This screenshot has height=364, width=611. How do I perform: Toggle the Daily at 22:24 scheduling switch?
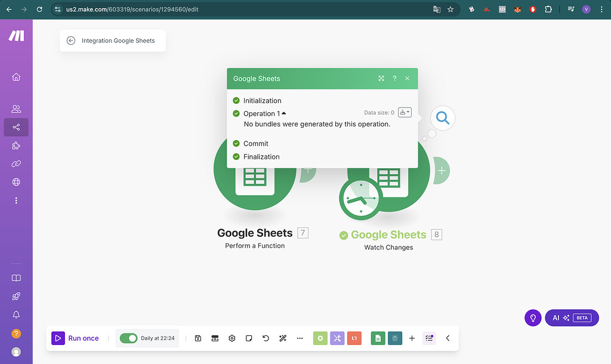point(129,338)
